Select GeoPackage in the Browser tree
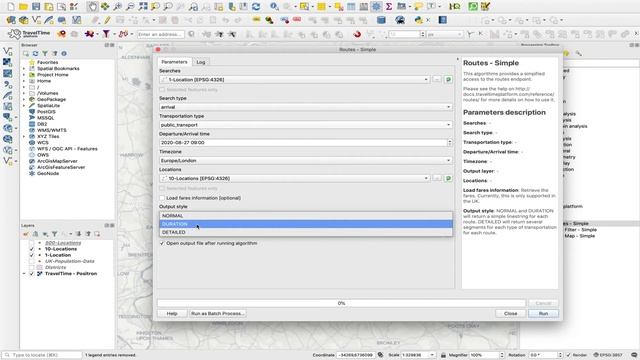The width and height of the screenshot is (640, 360). 51,99
